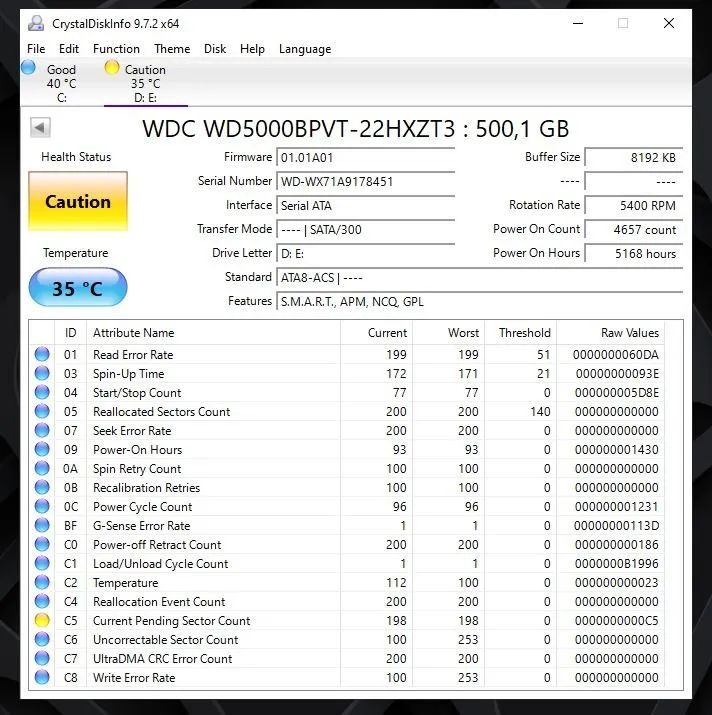Click the yellow Caution health status button
Image resolution: width=712 pixels, height=715 pixels.
(x=78, y=201)
